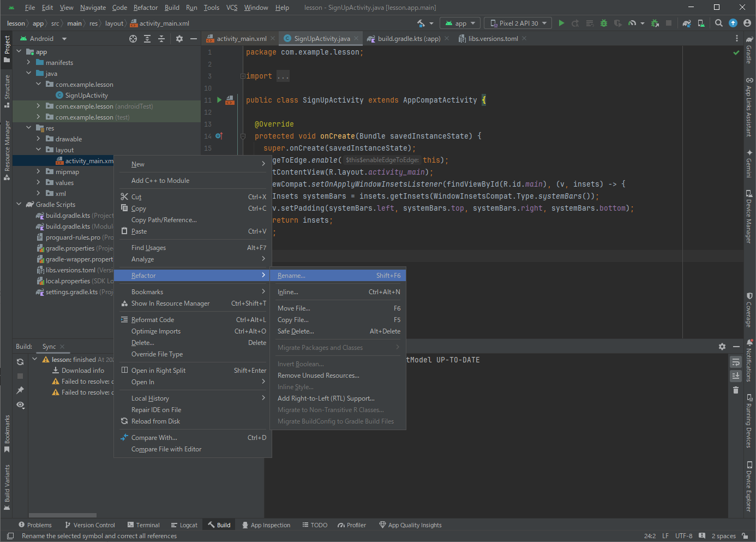Select SignUpActivity class in project tree
756x542 pixels.
point(86,96)
